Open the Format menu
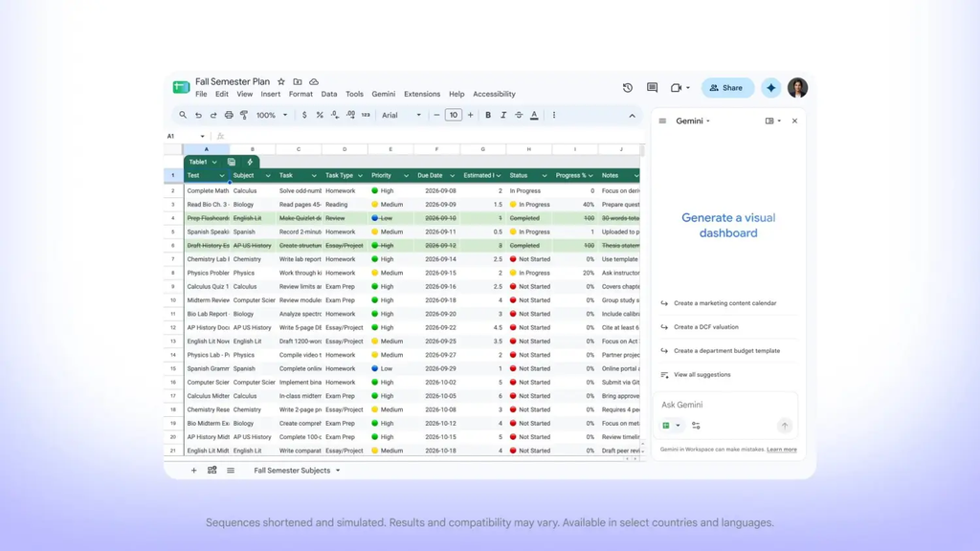 [301, 95]
